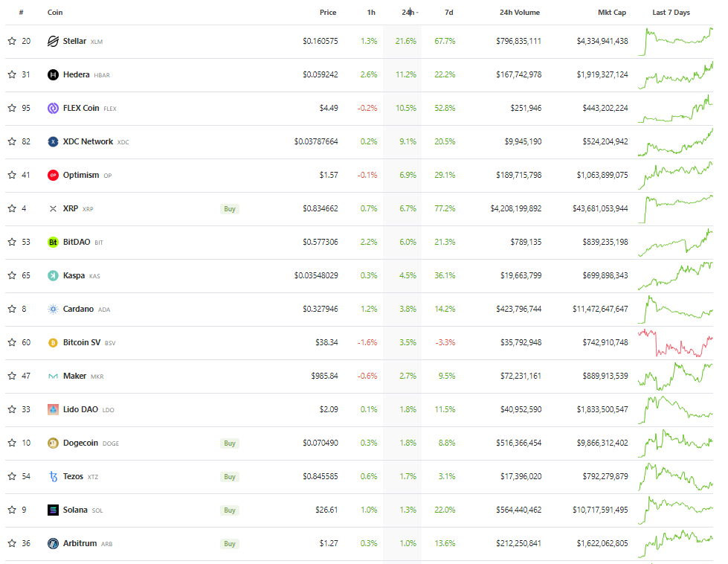Click the Arbitrum logo icon
The image size is (728, 564).
tap(53, 543)
